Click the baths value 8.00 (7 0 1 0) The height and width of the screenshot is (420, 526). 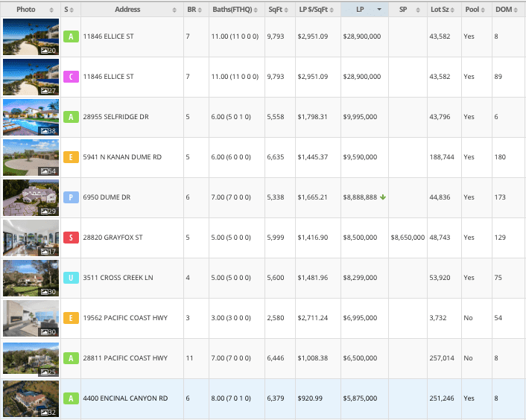(231, 398)
